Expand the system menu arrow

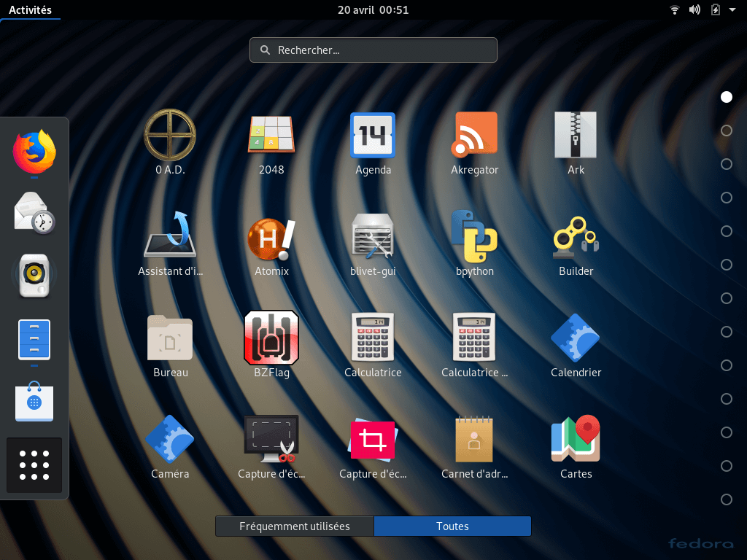tap(732, 9)
